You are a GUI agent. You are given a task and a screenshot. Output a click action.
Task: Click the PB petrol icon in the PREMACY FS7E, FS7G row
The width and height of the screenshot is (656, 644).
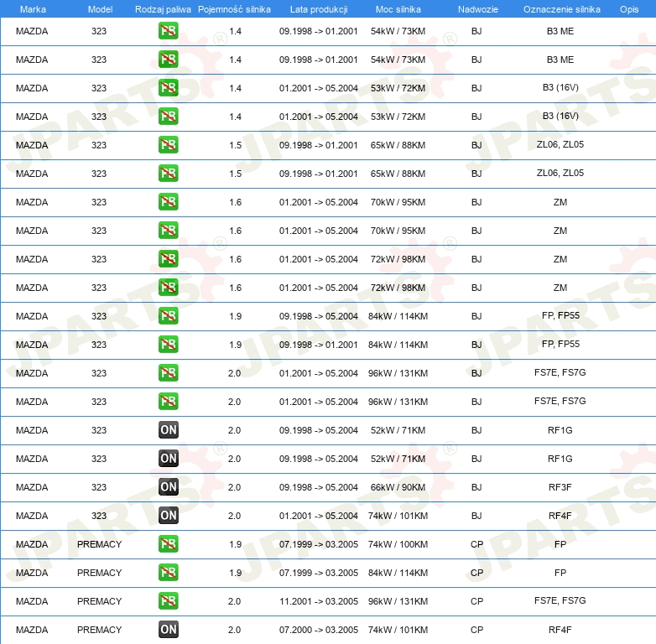click(169, 601)
